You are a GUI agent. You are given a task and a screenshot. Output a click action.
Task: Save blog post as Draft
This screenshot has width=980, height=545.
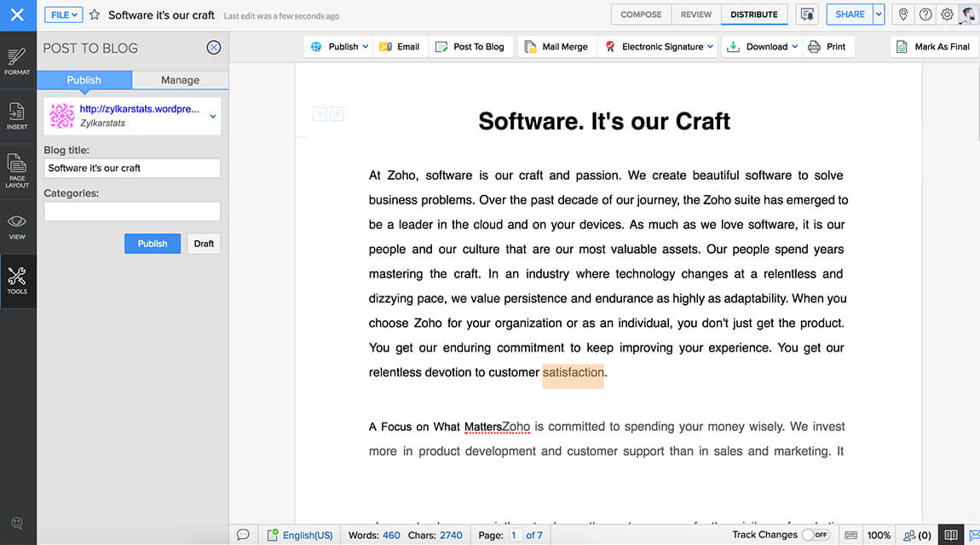(x=204, y=244)
